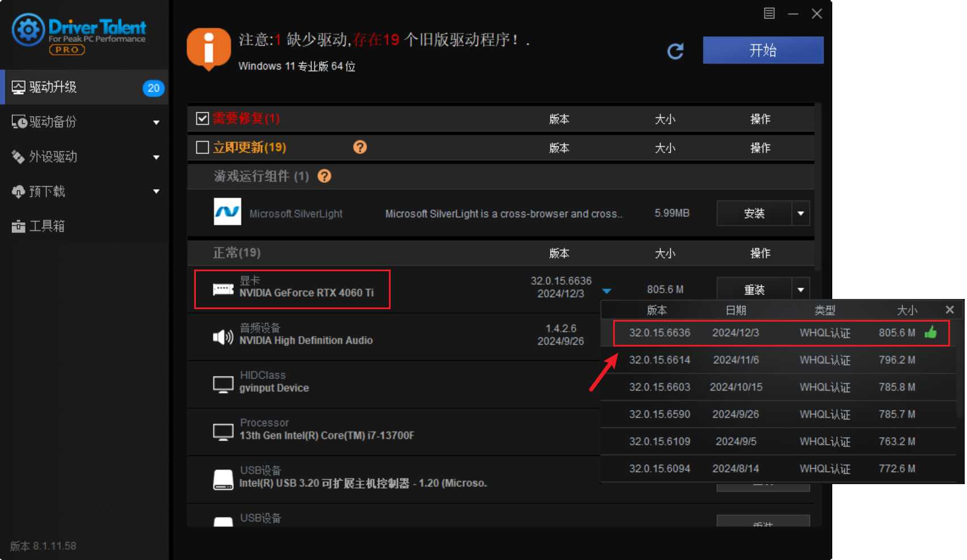Open the 工具箱 section
This screenshot has height=560, width=967.
[84, 226]
